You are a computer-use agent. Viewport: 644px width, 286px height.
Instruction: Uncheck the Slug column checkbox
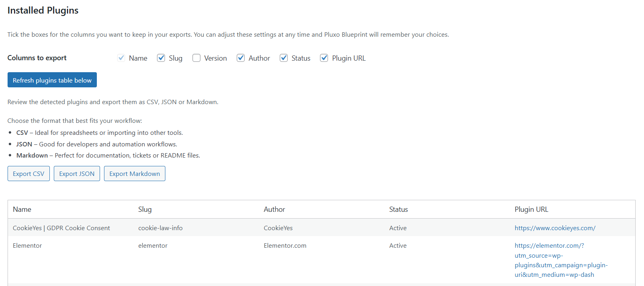[161, 58]
